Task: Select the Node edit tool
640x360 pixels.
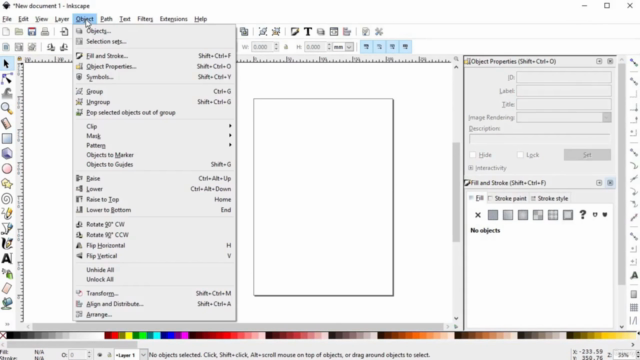Action: pos(7,78)
